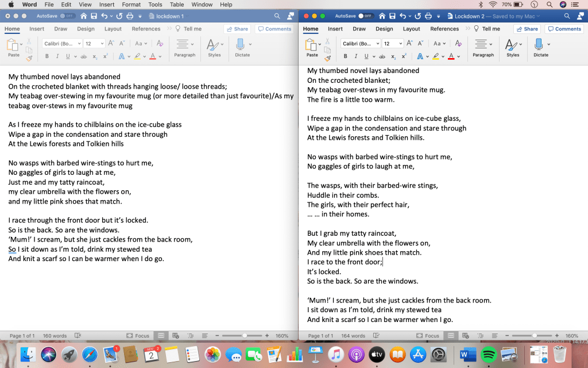Open font size dropdown in Lockdown 2 window
Image resolution: width=588 pixels, height=368 pixels.
393,43
